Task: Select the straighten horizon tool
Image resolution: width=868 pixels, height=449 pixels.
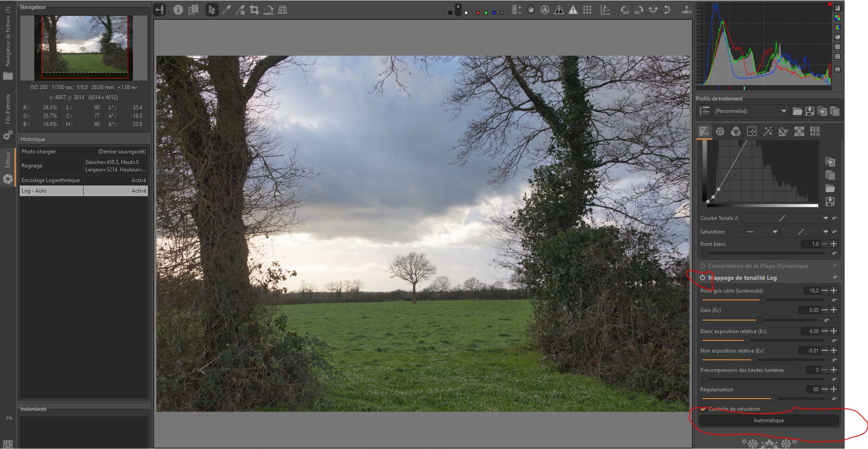Action: click(x=268, y=10)
